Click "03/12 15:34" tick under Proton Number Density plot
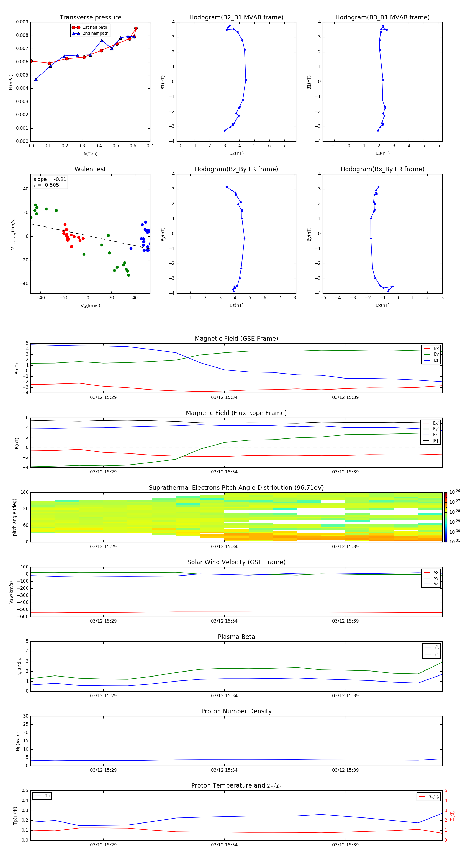The height and width of the screenshot is (868, 473). (x=224, y=770)
